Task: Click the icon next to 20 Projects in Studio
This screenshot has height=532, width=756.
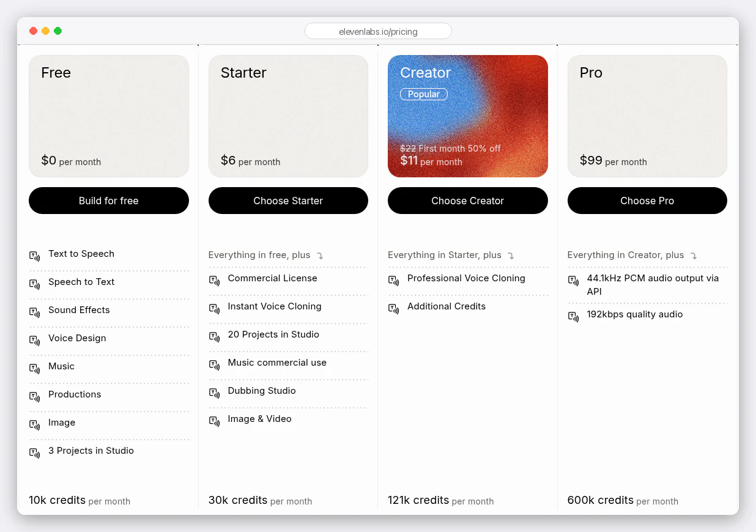Action: coord(214,337)
